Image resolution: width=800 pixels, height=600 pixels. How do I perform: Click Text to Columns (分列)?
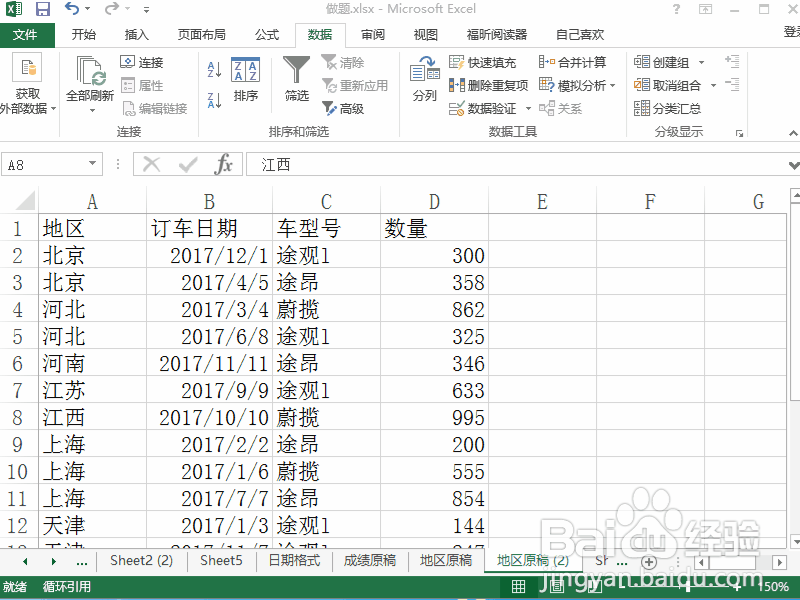[424, 79]
